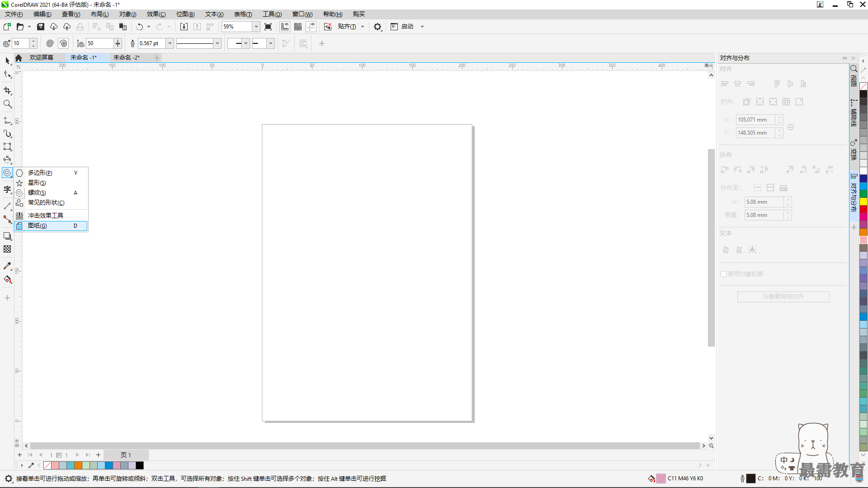Open the 文件 menu
Screen dimensions: 868x488
(14, 14)
